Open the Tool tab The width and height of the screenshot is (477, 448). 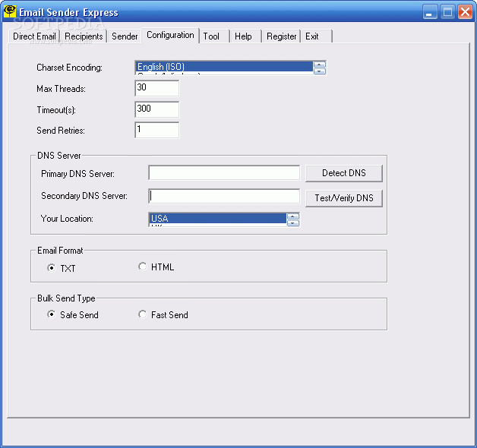click(214, 36)
